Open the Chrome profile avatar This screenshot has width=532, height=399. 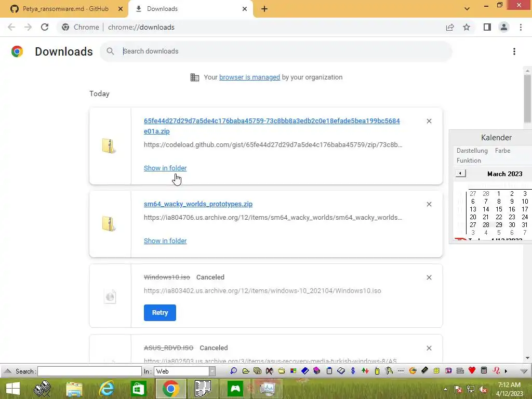504,27
